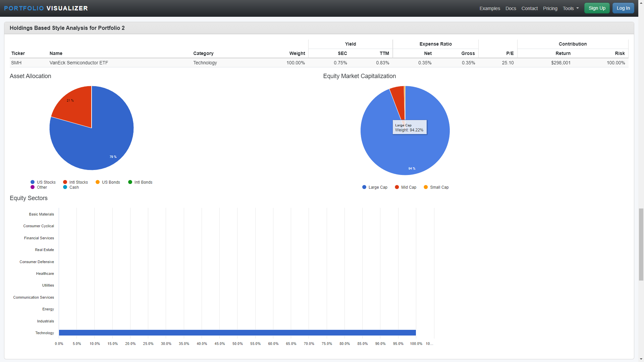Click the Cash legend dot
Image resolution: width=644 pixels, height=362 pixels.
click(x=65, y=187)
